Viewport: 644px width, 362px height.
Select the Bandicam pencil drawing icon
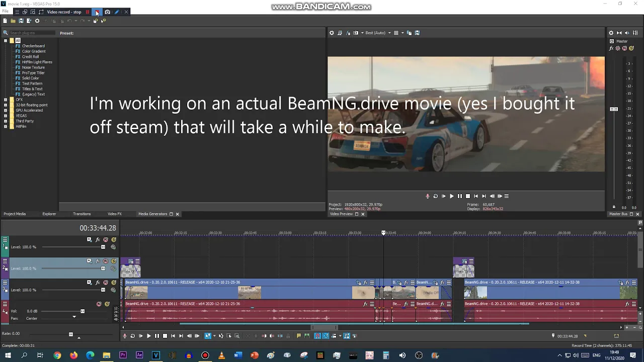(117, 12)
